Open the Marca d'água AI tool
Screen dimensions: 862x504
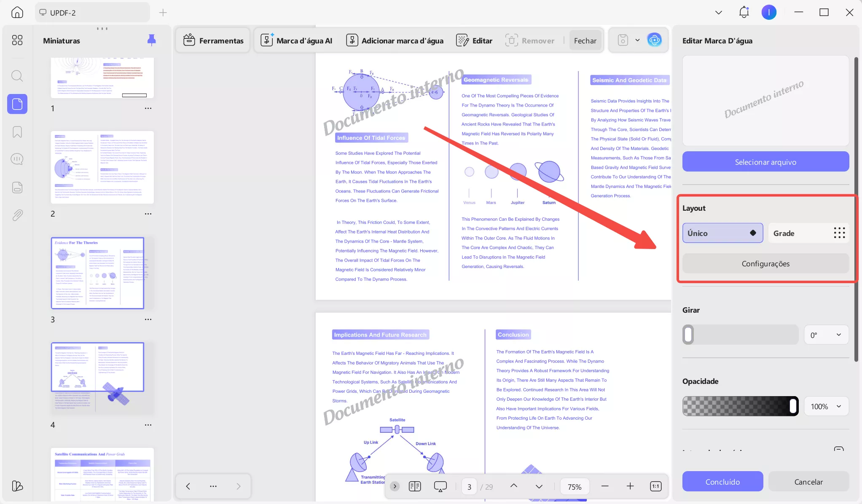coord(297,40)
